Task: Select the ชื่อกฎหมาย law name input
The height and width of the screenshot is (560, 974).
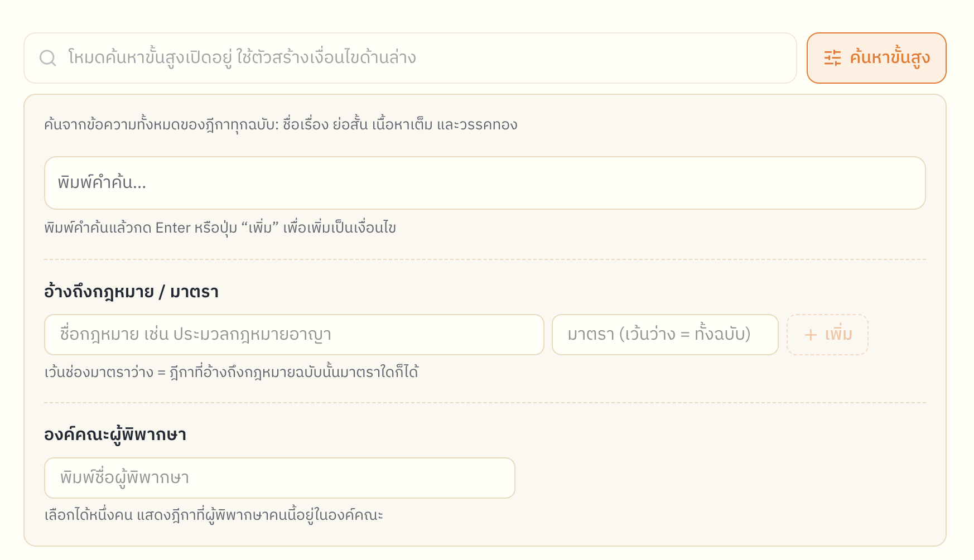Action: click(x=294, y=335)
